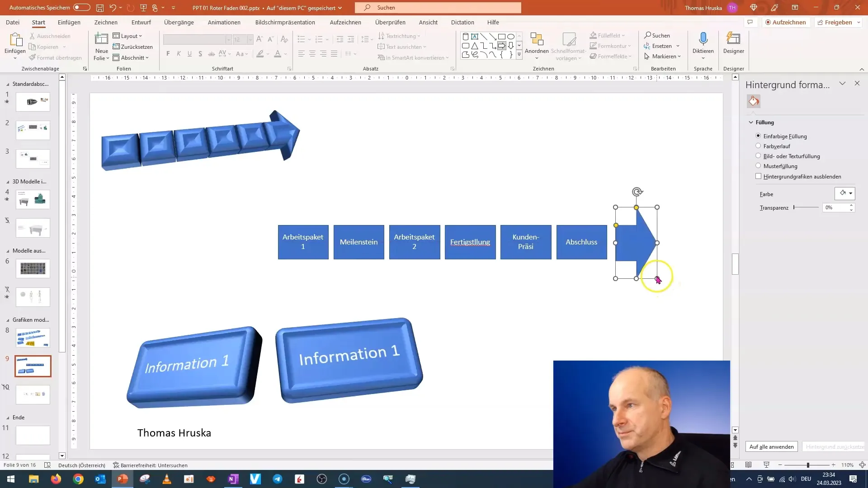Enable Einfarbige Füllung radio button
Image resolution: width=868 pixels, height=488 pixels.
coord(758,136)
